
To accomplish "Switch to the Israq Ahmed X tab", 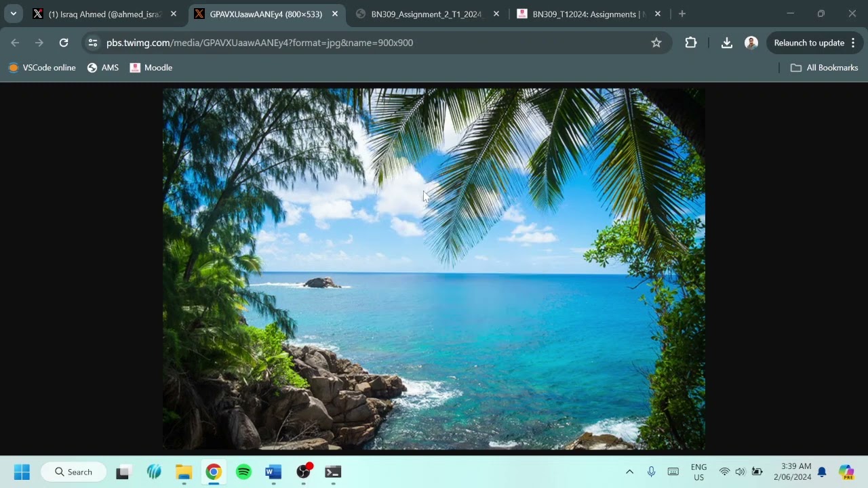I will point(105,14).
